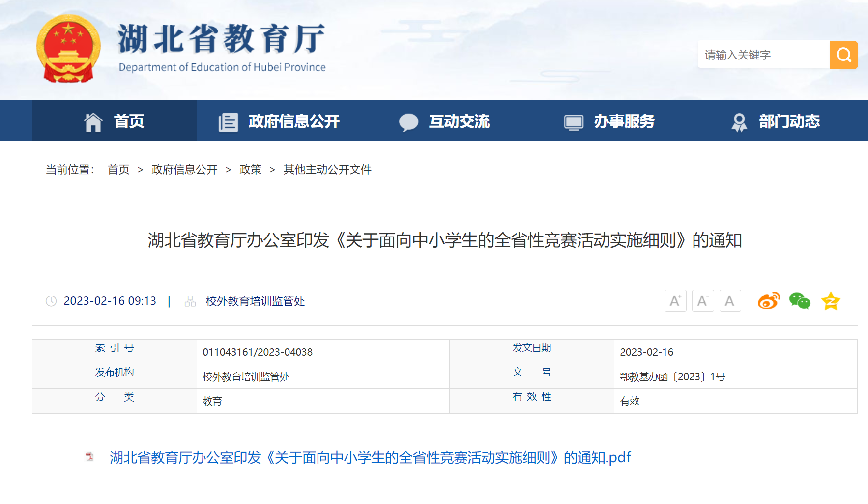Decrease font size with A- button

pos(703,300)
